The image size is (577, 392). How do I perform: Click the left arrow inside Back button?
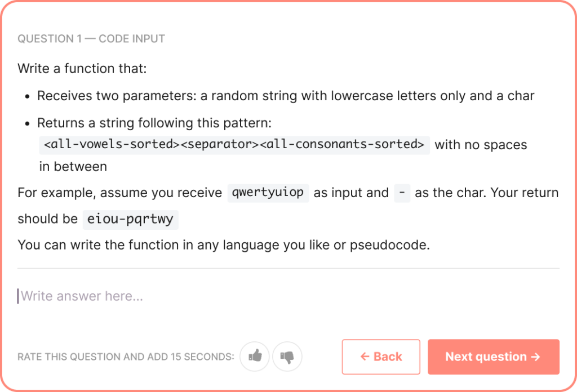point(365,357)
